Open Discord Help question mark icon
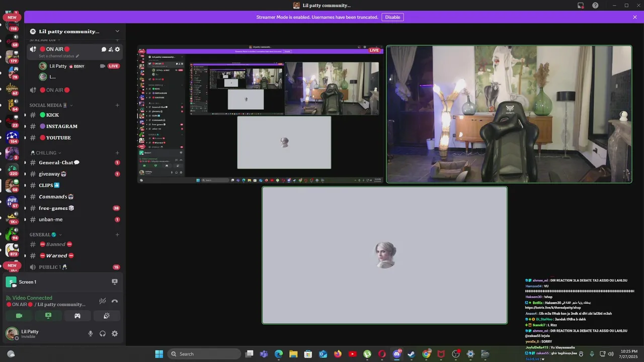Image resolution: width=644 pixels, height=362 pixels. coord(595,6)
